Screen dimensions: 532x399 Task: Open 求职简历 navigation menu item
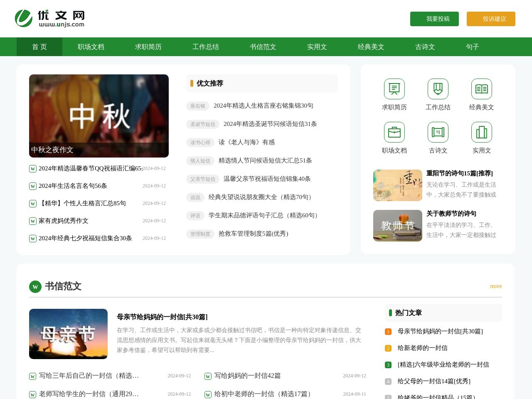pyautogui.click(x=148, y=47)
